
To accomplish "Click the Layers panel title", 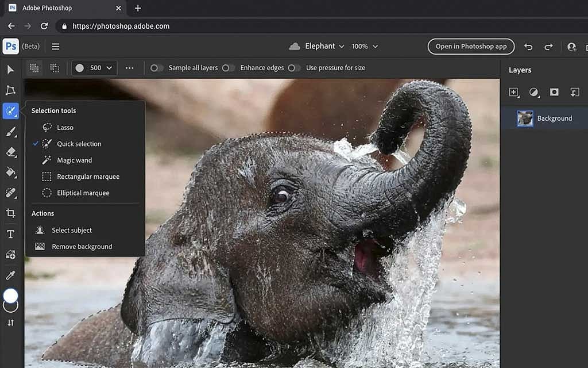I will coord(520,70).
